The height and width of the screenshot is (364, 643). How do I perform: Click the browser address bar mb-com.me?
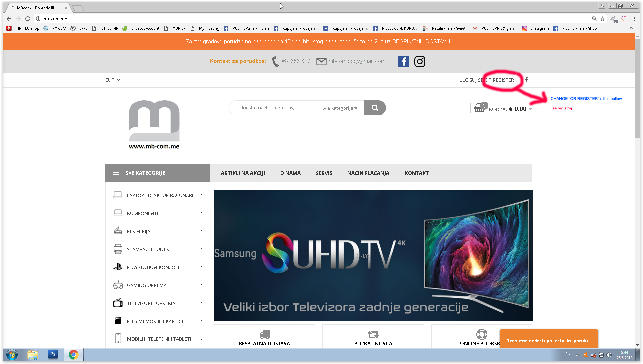(312, 19)
